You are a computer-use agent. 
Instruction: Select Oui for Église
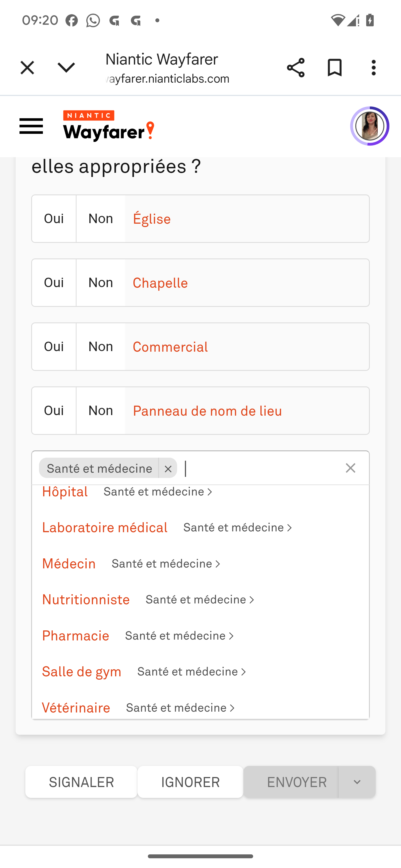(54, 219)
